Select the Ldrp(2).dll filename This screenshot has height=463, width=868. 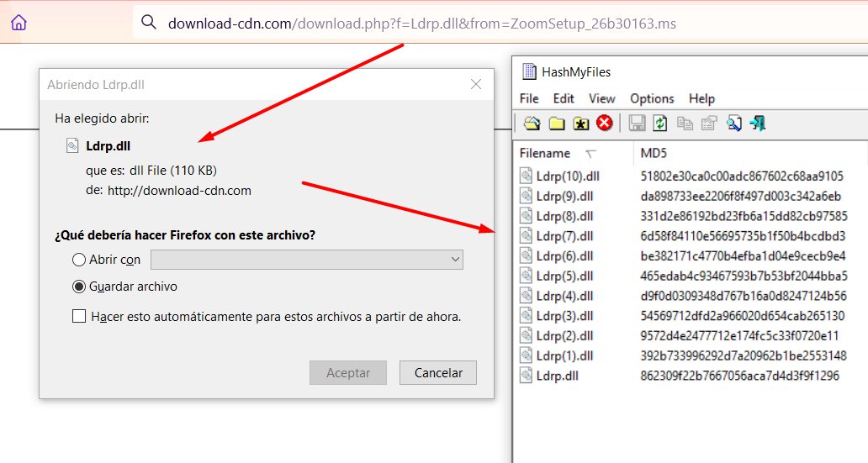(x=564, y=335)
